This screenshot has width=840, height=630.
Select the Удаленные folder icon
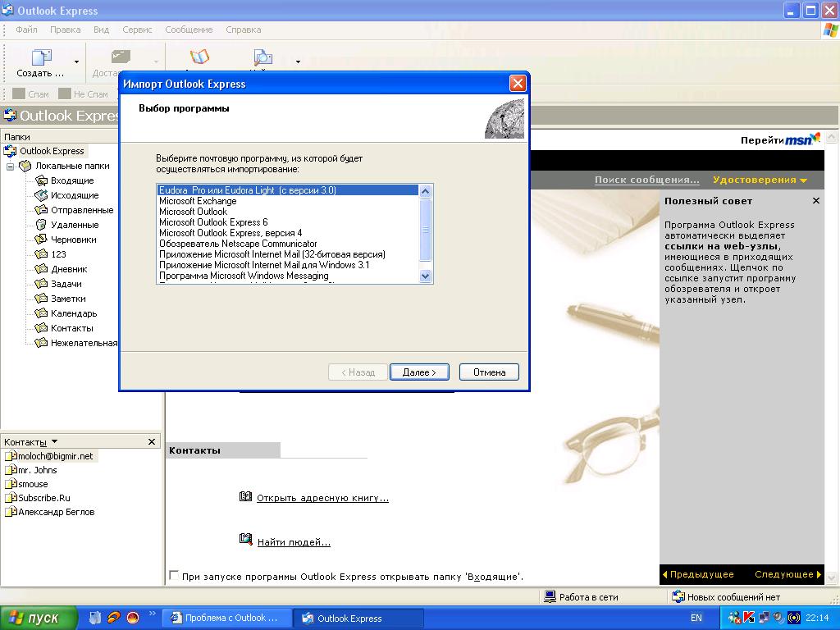pyautogui.click(x=42, y=225)
